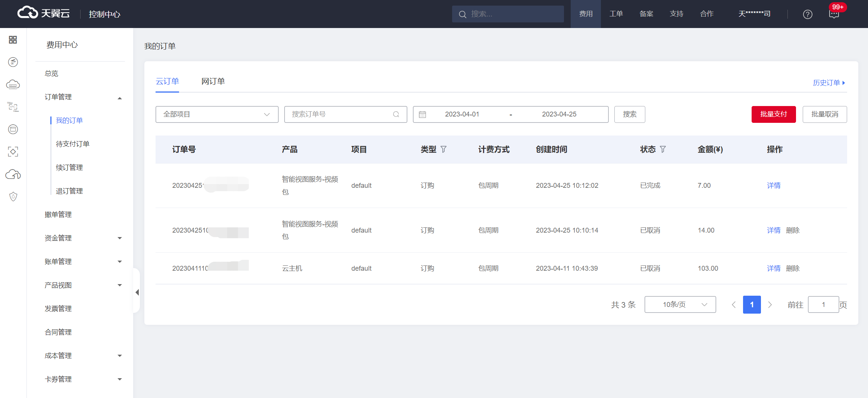This screenshot has height=398, width=868.
Task: Click the grid dashboard icon in sidebar
Action: (x=13, y=40)
